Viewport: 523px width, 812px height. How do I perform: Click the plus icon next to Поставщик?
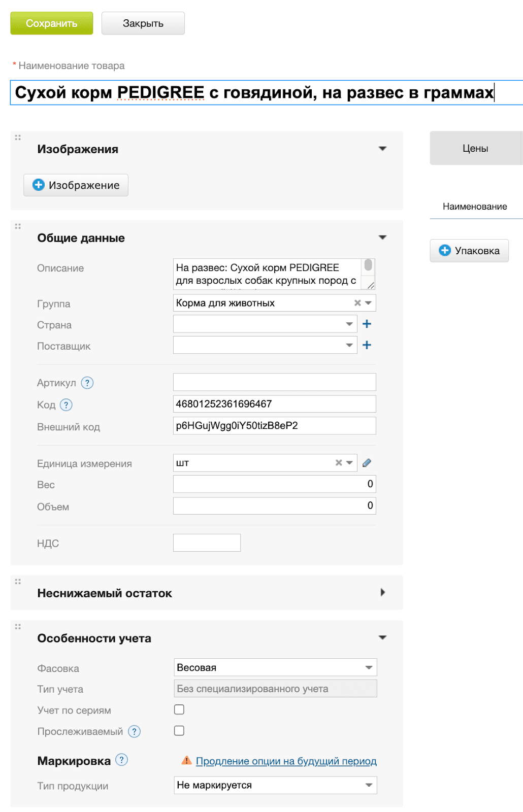pyautogui.click(x=367, y=345)
